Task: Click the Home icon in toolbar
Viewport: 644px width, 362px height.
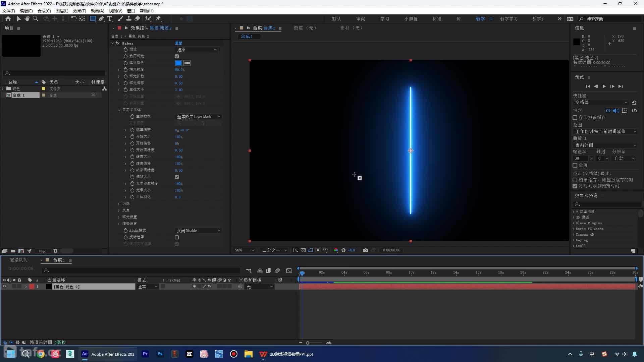Action: click(x=8, y=19)
